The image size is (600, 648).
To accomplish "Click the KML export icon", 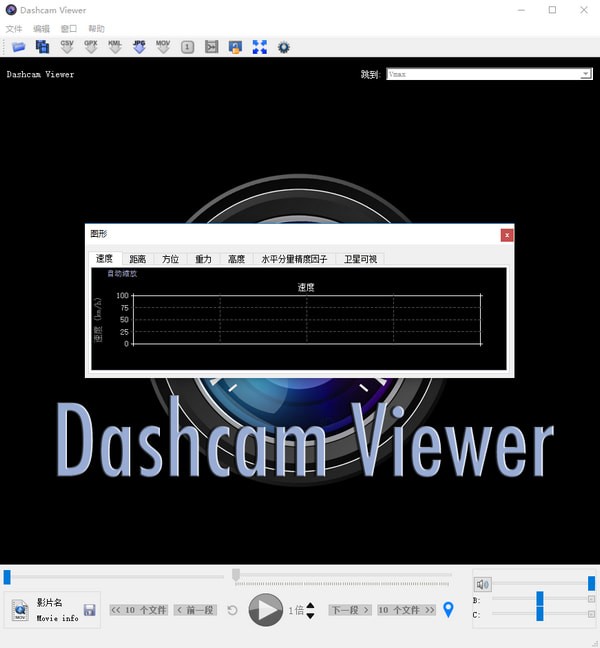I will point(115,47).
